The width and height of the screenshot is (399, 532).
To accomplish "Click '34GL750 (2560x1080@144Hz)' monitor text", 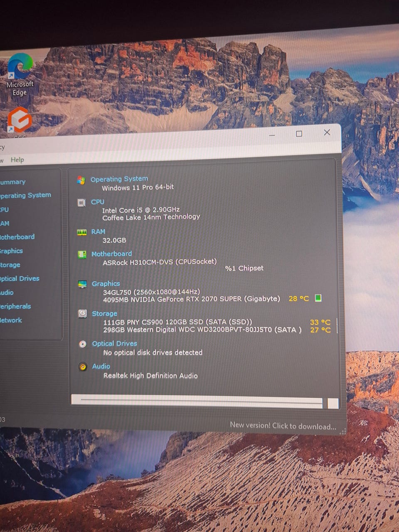I will coord(152,292).
